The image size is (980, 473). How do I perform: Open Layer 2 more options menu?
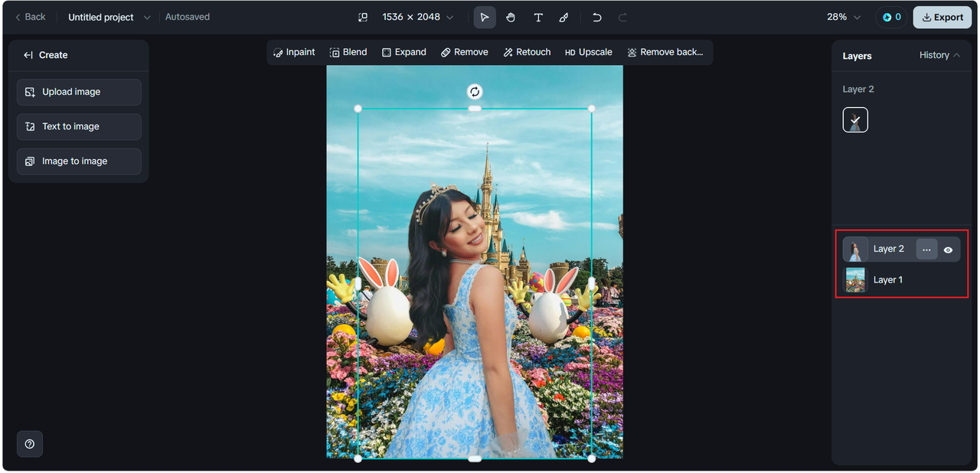[x=926, y=250]
